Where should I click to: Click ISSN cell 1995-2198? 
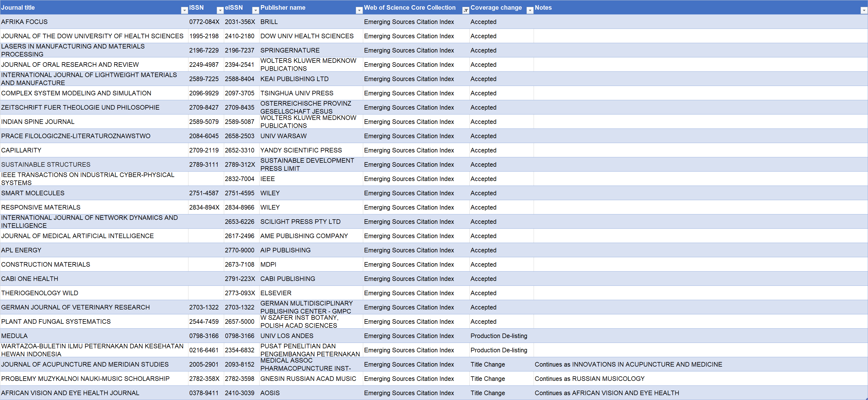206,36
